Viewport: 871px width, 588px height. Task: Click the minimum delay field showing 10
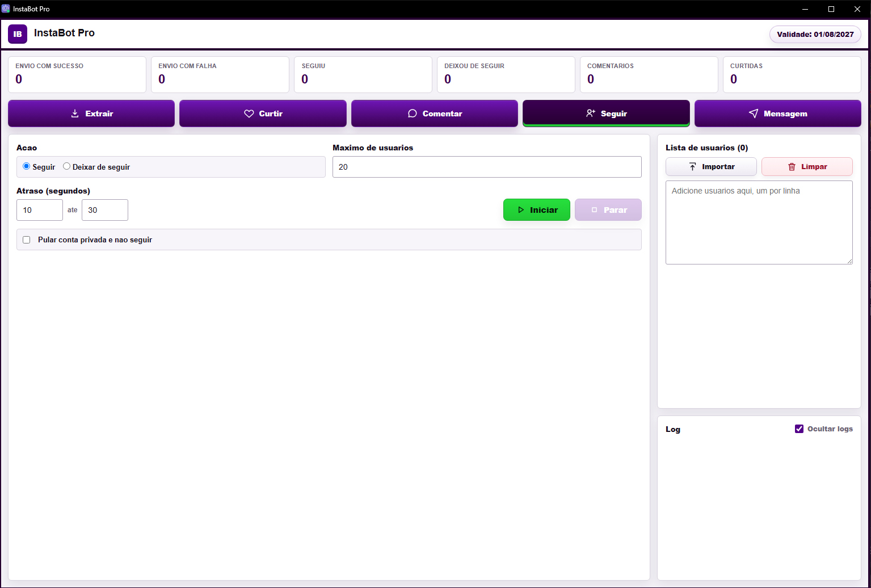point(40,210)
